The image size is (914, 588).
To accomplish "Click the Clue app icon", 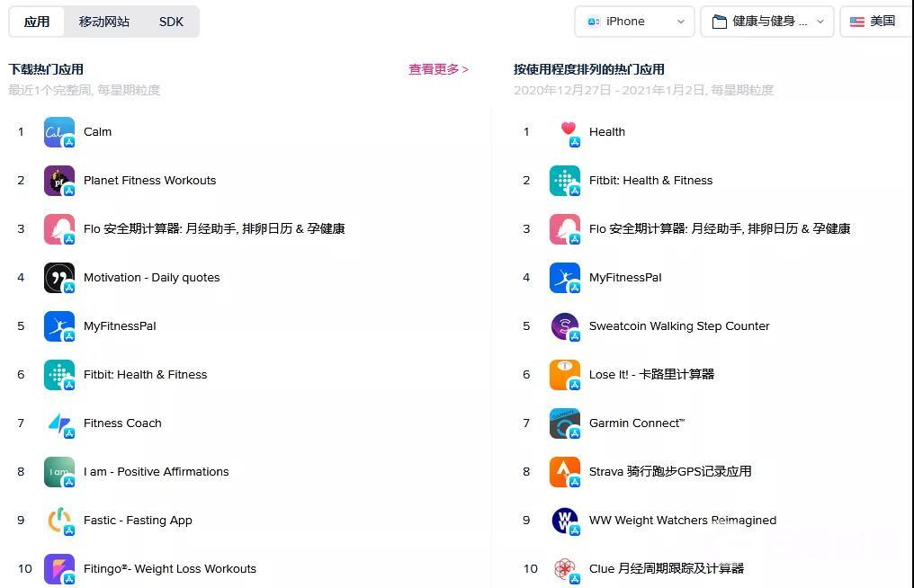I will tap(565, 568).
